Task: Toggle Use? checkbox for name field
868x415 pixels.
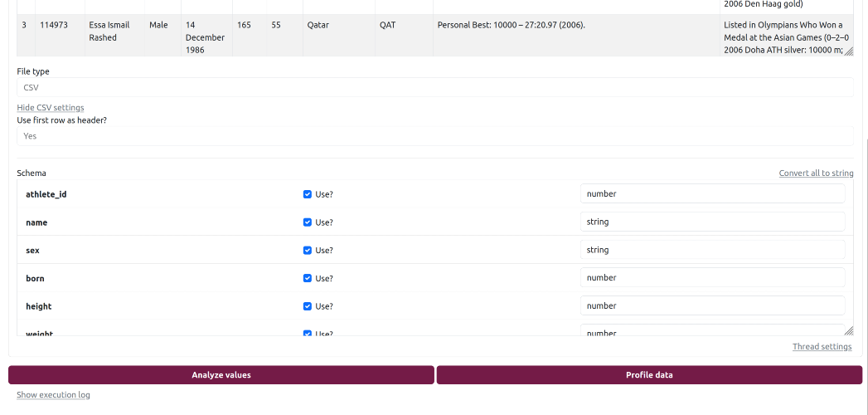Action: coord(308,222)
